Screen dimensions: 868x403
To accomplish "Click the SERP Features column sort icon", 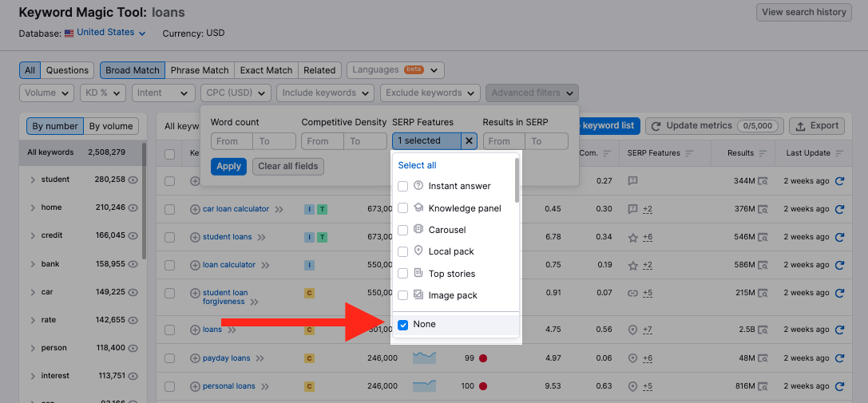I will coord(690,153).
